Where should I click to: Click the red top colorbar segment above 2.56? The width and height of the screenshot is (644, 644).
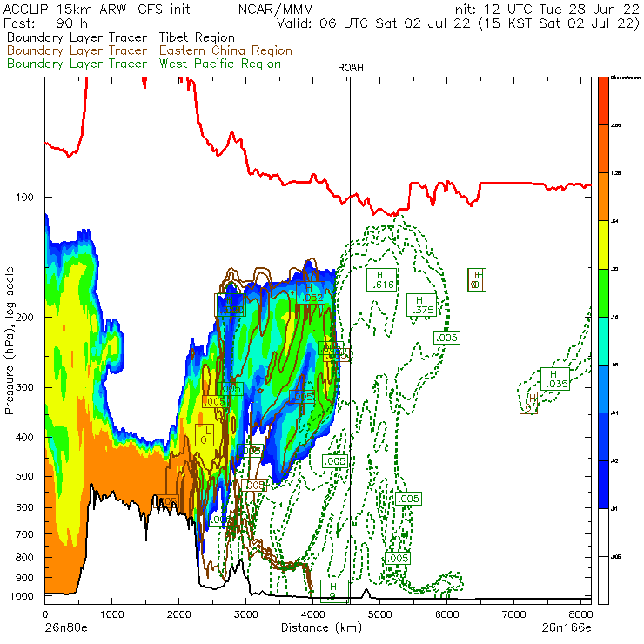[x=603, y=101]
